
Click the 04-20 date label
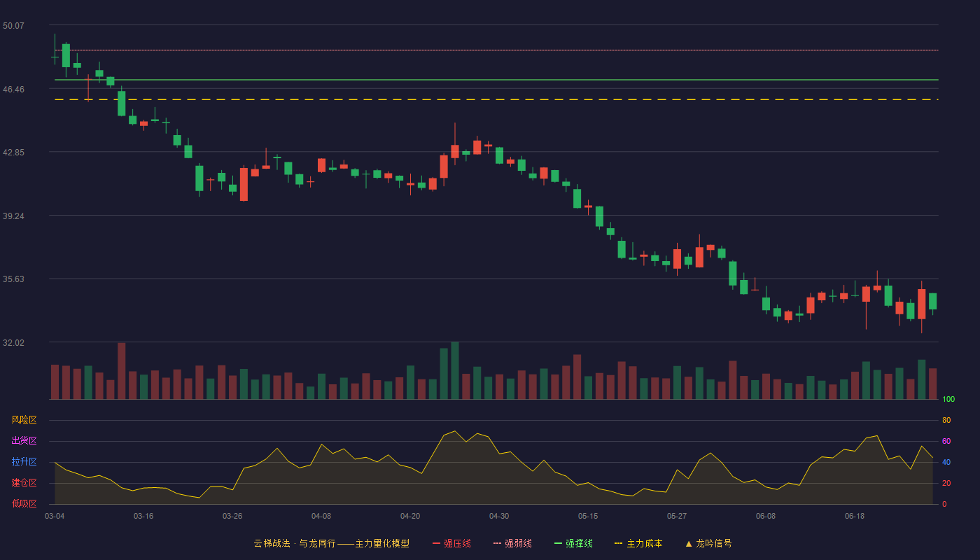tap(410, 516)
